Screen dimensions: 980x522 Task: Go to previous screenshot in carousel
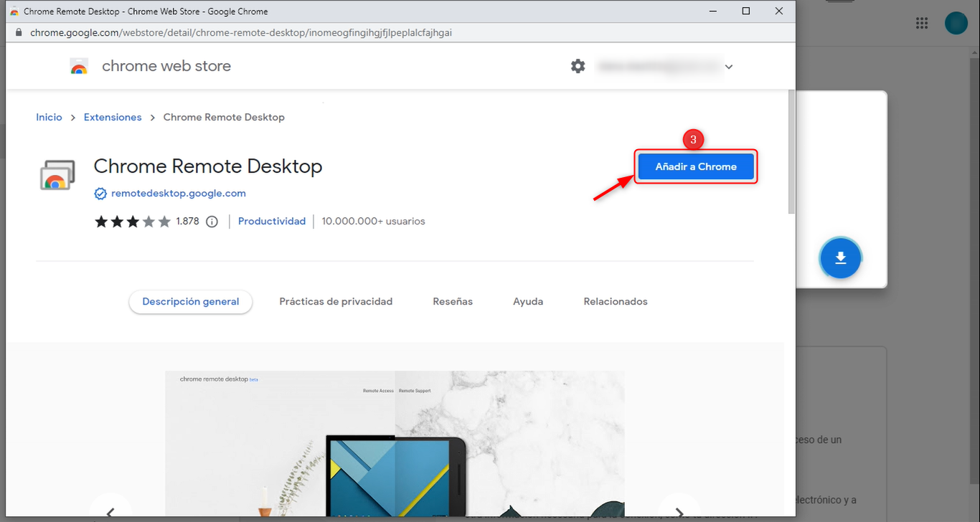(110, 511)
